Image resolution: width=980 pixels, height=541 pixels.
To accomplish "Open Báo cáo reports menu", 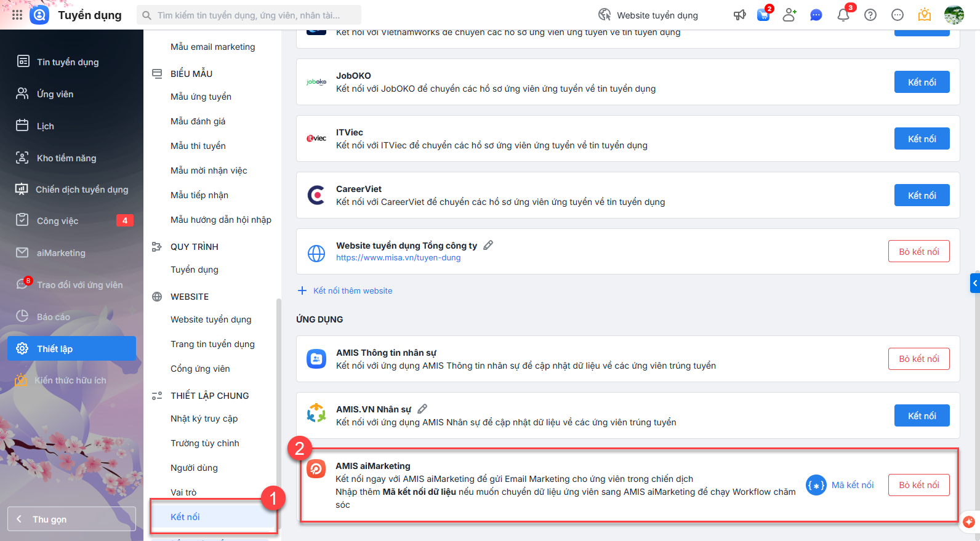I will tap(71, 316).
